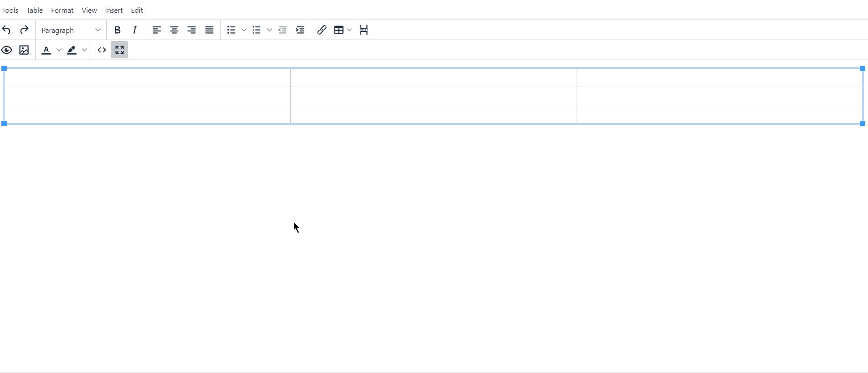
Task: Toggle bold formatting
Action: (117, 30)
